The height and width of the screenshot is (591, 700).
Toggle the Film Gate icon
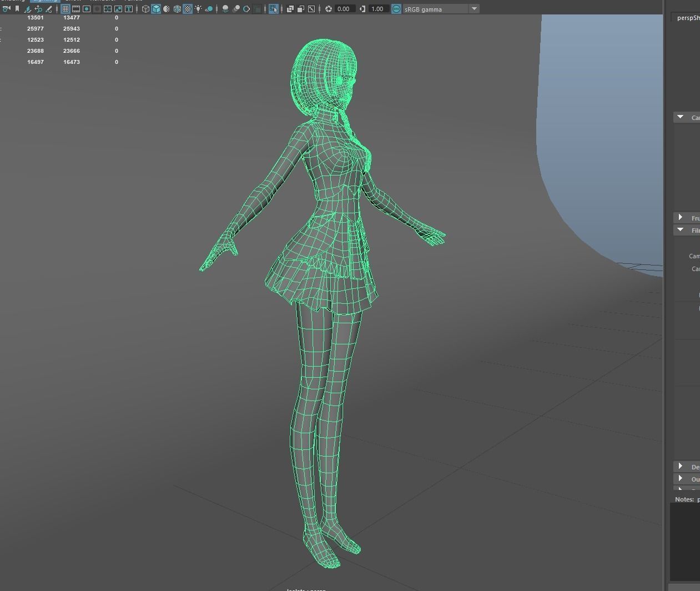76,9
